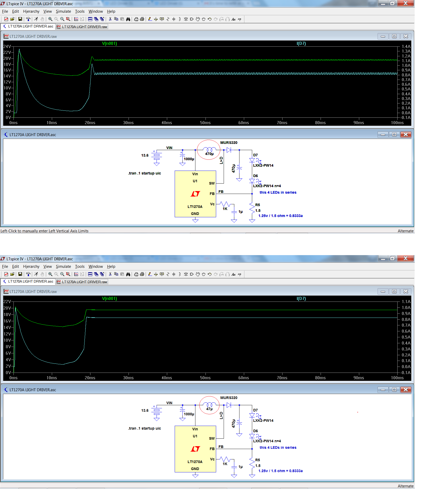The height and width of the screenshot is (504, 424).
Task: Switch to LT1270A LIGHT DRIVER.asc tab in lower window
Action: 28,281
